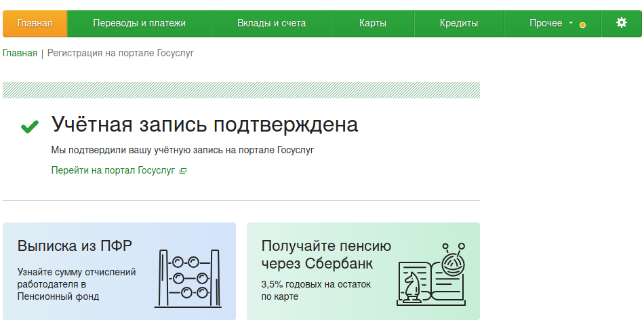Click the book and yarn illustration
The image size is (644, 333).
point(431,275)
